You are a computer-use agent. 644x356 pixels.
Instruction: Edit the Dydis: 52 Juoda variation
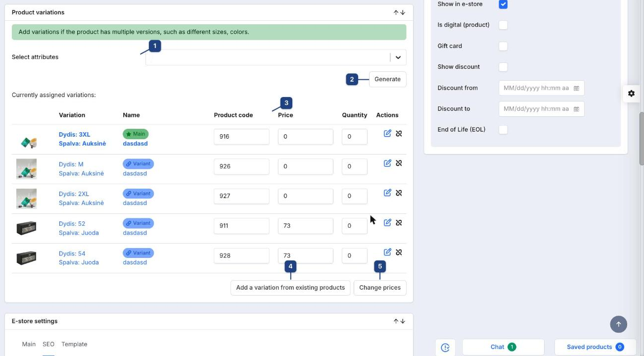coord(387,222)
